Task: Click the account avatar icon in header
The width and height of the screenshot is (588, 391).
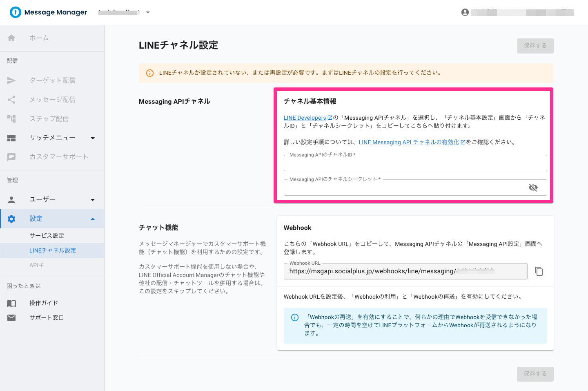Action: (465, 12)
